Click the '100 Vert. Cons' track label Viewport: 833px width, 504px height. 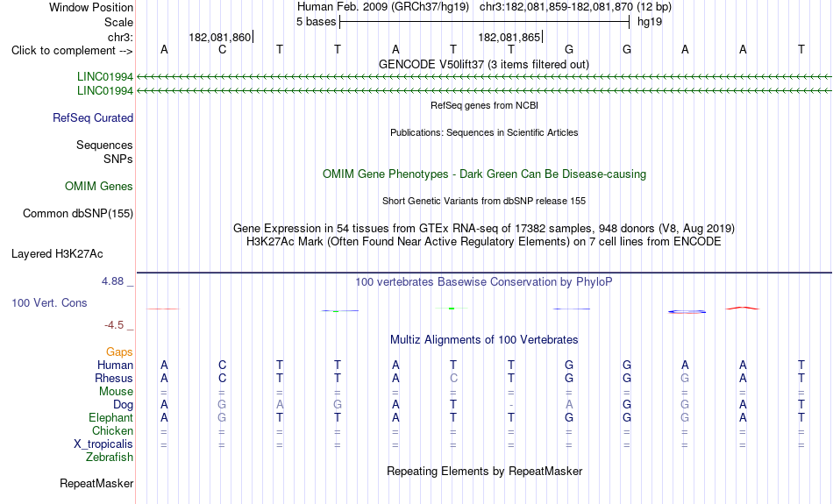pos(49,302)
